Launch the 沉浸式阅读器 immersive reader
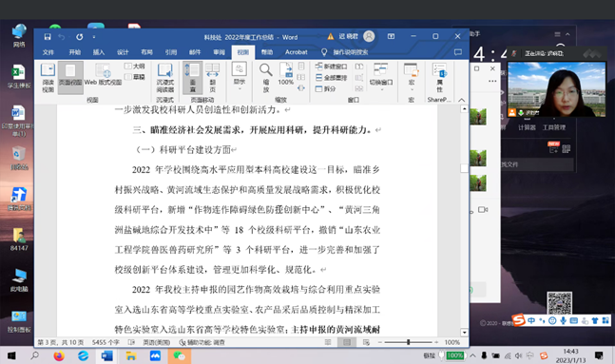The height and width of the screenshot is (364, 615). pos(165,78)
